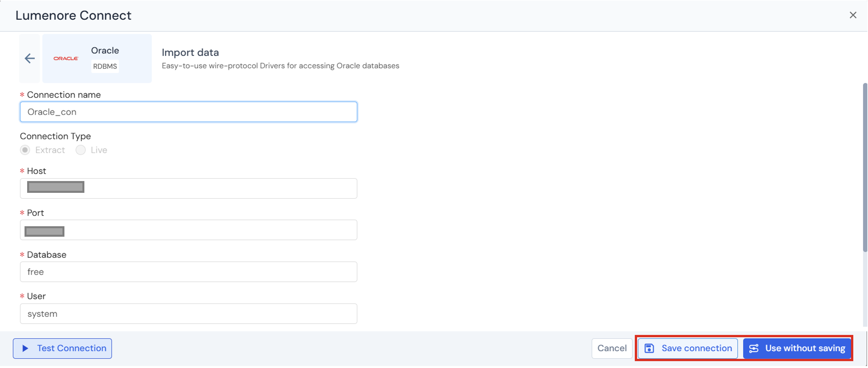
Task: Edit the User field containing system
Action: 188,314
